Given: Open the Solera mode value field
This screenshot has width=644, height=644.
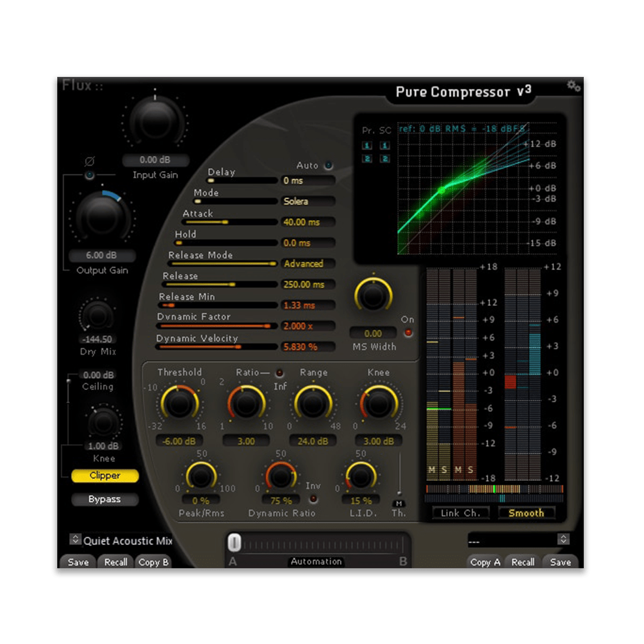Looking at the screenshot, I should 308,202.
